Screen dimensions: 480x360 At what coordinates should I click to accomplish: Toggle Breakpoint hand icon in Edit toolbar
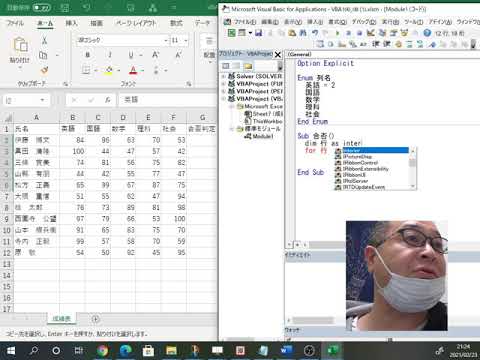coord(398,44)
